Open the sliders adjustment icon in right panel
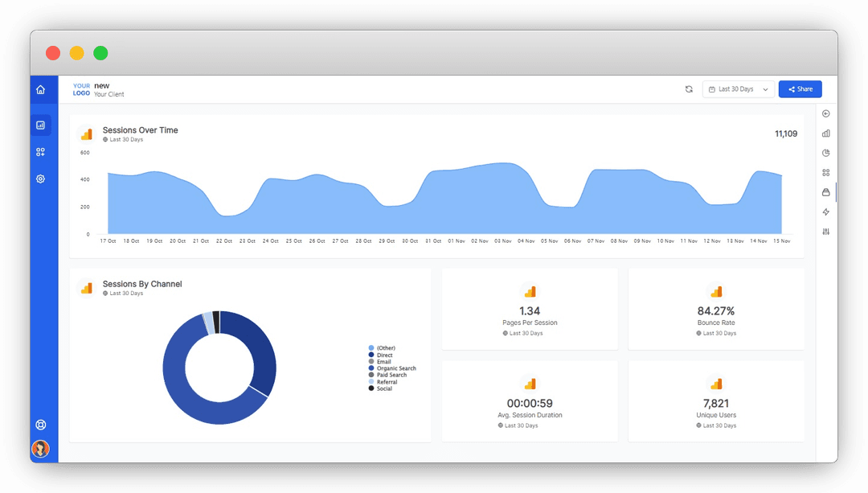 [x=826, y=232]
